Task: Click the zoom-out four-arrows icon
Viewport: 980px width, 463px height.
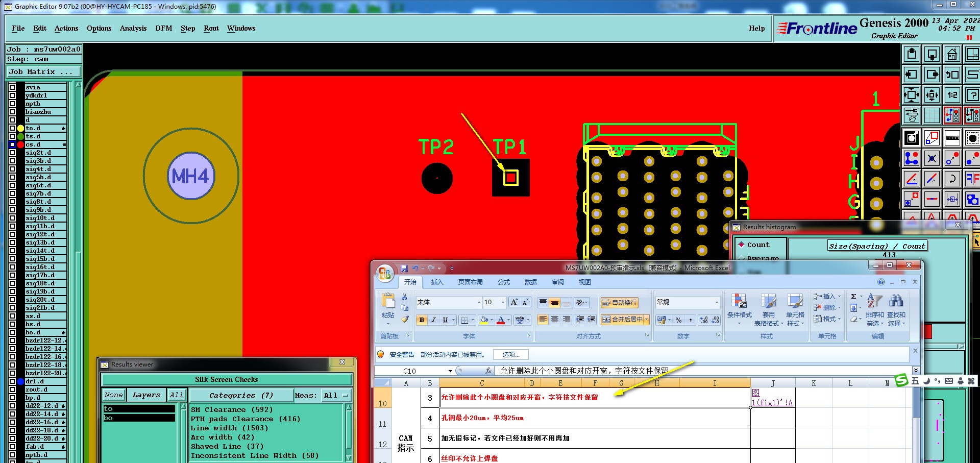Action: (x=911, y=95)
